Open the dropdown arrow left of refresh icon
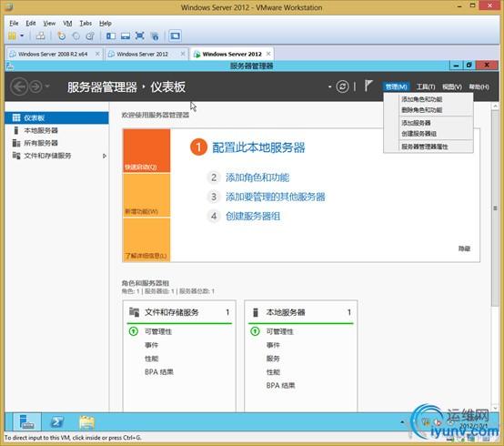Image resolution: width=504 pixels, height=446 pixels. click(329, 86)
